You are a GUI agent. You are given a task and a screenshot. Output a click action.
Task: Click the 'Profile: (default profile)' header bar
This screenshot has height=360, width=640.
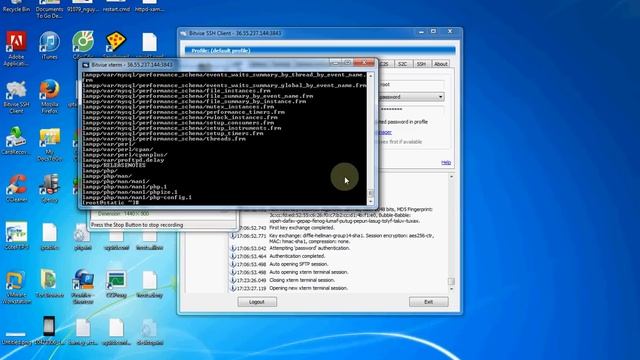click(320, 51)
